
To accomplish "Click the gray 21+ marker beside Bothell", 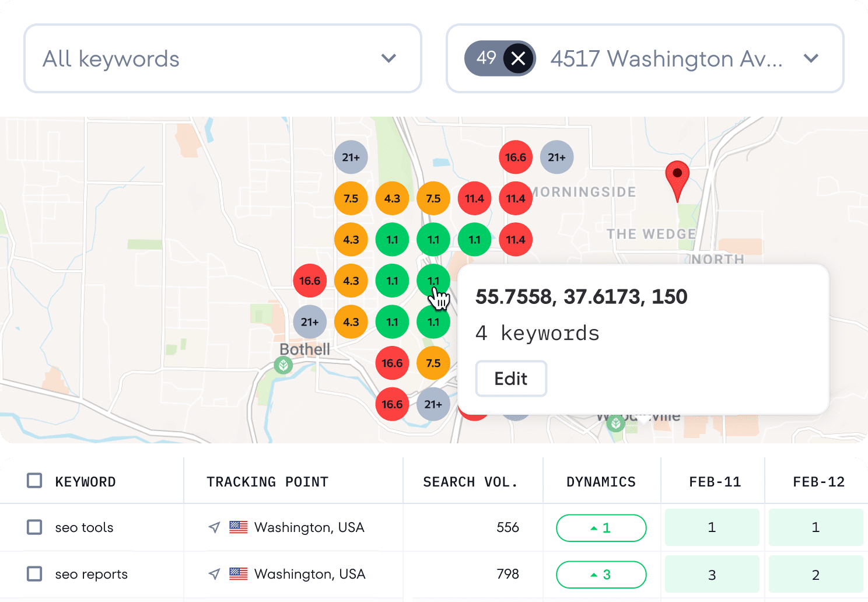I will point(310,322).
